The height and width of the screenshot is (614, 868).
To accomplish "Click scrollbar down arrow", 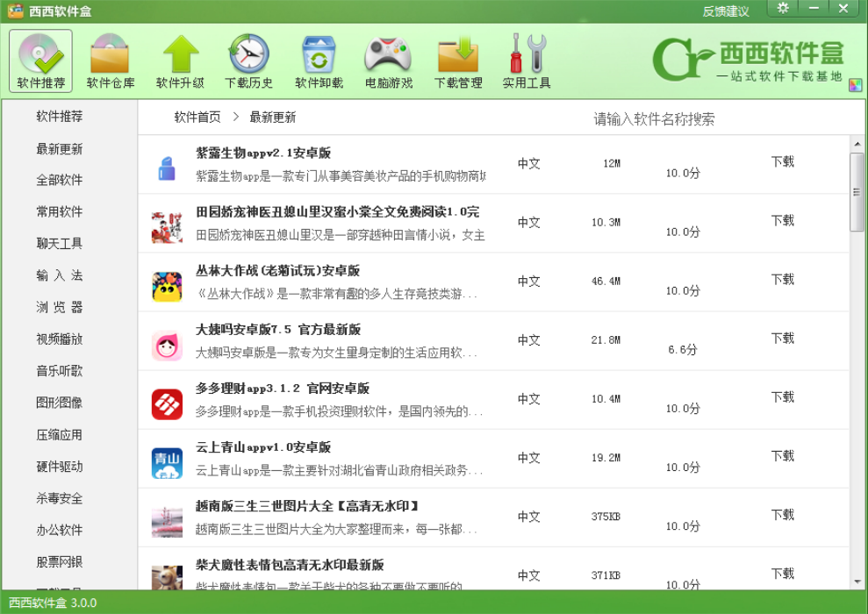I will pyautogui.click(x=857, y=582).
